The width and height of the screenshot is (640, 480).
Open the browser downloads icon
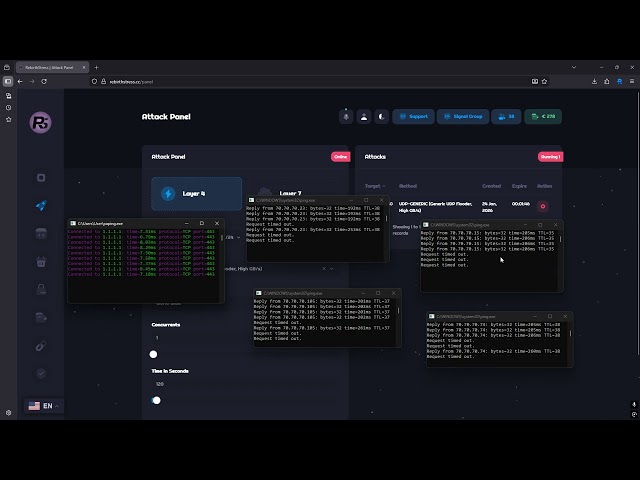pos(594,82)
